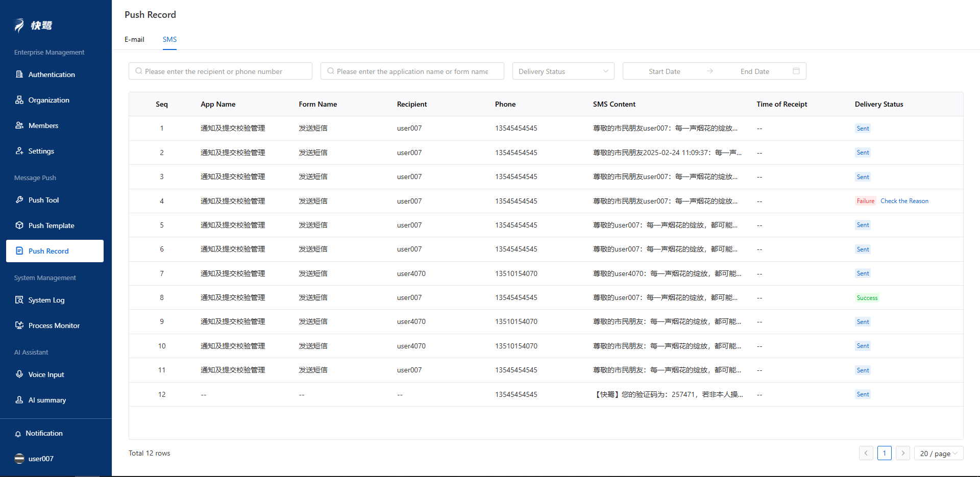
Task: Click the Authentication sidebar icon
Action: pos(19,74)
